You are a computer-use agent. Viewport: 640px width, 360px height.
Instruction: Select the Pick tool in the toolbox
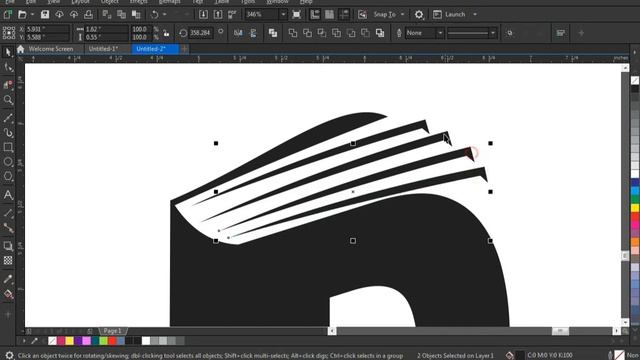point(8,52)
